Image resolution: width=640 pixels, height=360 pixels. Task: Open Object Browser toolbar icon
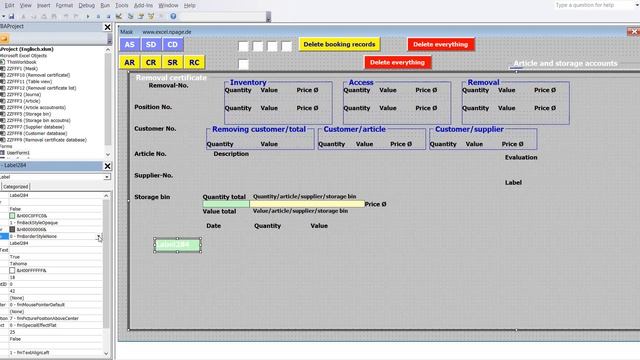(151, 16)
